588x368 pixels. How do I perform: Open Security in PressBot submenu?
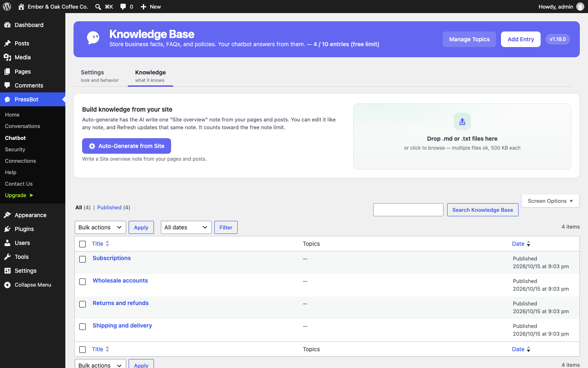(x=15, y=150)
